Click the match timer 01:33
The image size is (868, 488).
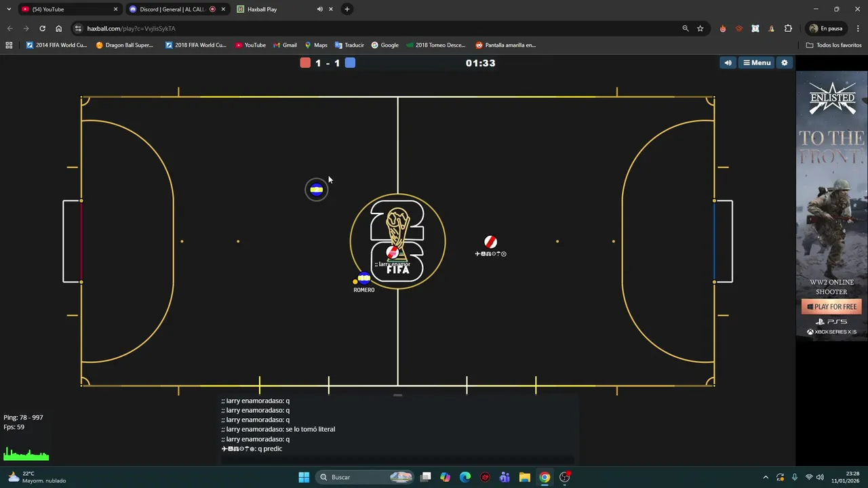pos(480,63)
